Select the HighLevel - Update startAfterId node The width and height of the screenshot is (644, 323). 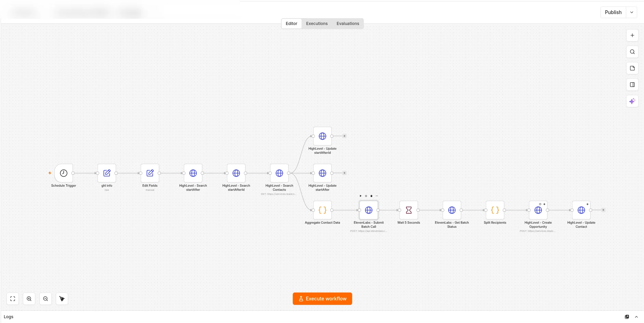(323, 136)
